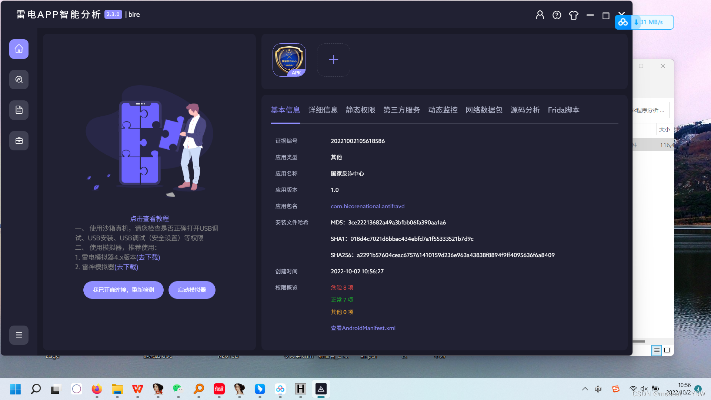Viewport: 711px width, 400px height.
Task: Click the 查看AndroidManifest.xml link
Action: click(362, 327)
